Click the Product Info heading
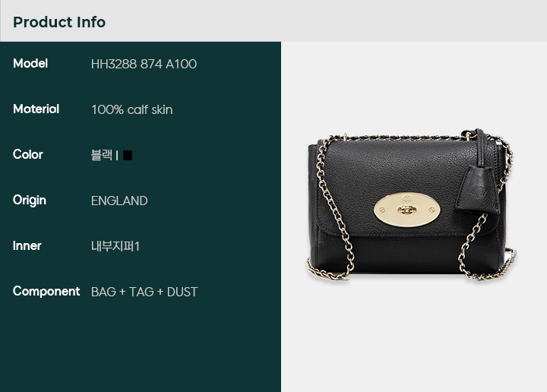Image resolution: width=547 pixels, height=392 pixels. [x=59, y=22]
